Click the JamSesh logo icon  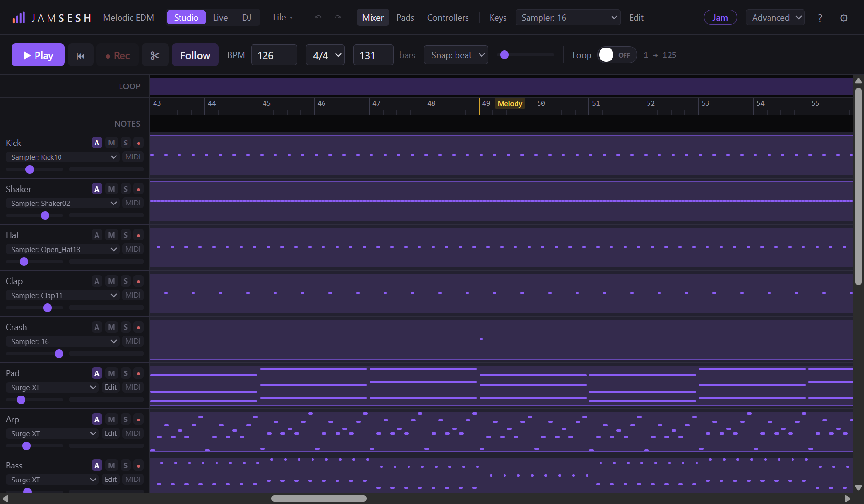pos(19,18)
